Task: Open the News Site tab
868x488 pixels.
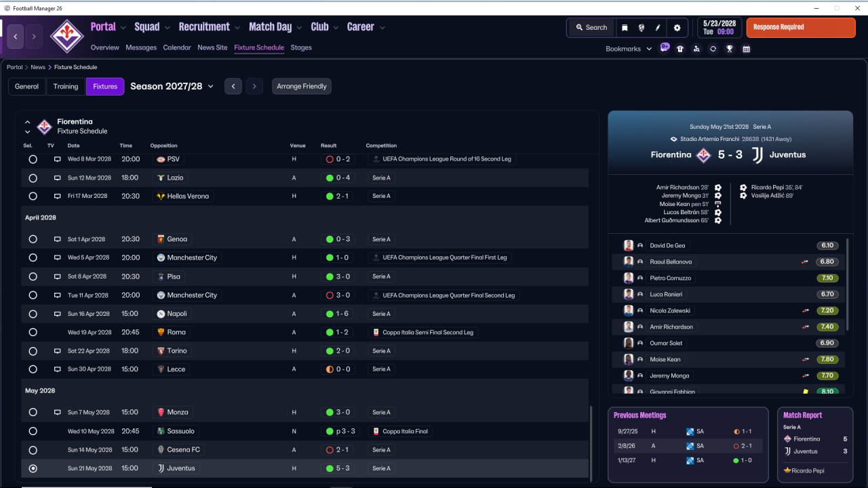Action: coord(212,47)
